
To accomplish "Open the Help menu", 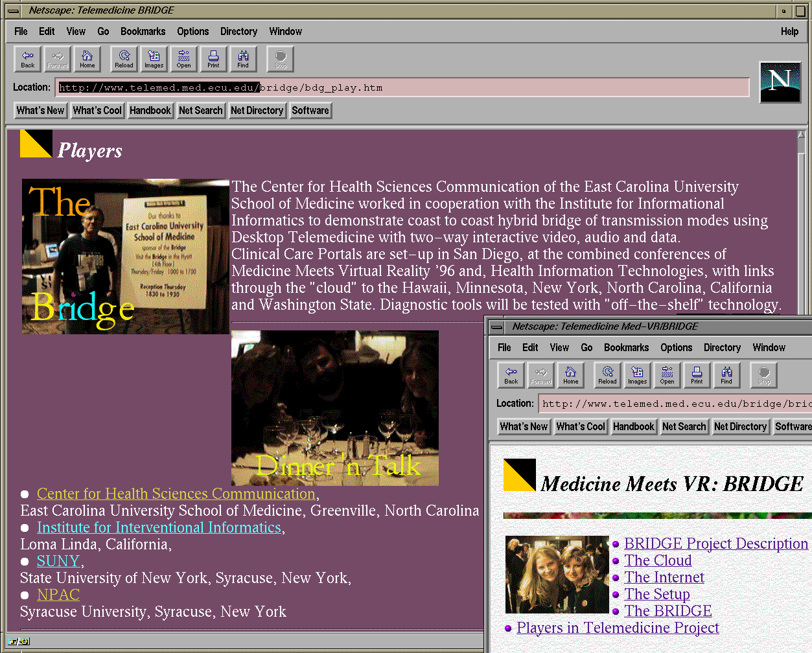I will [789, 31].
